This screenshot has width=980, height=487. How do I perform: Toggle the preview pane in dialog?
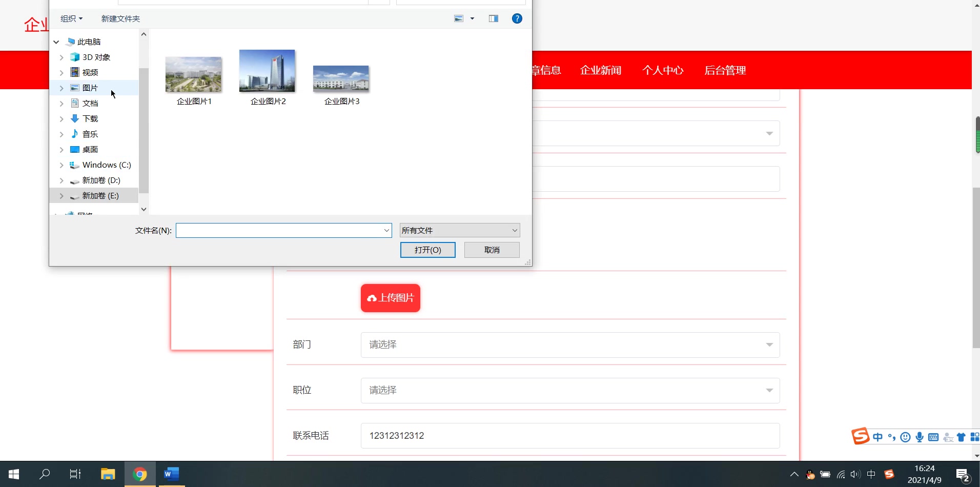click(493, 18)
